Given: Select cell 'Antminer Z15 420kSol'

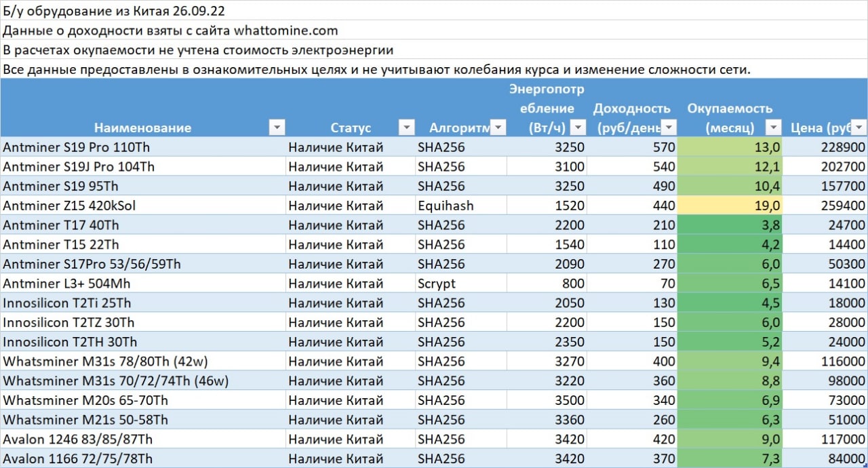Looking at the screenshot, I should coord(142,206).
